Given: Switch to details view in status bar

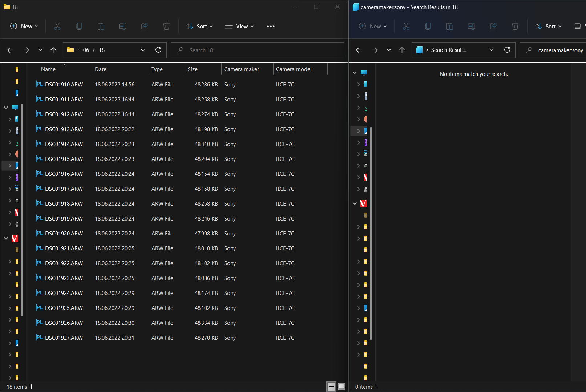Looking at the screenshot, I should pyautogui.click(x=331, y=387).
